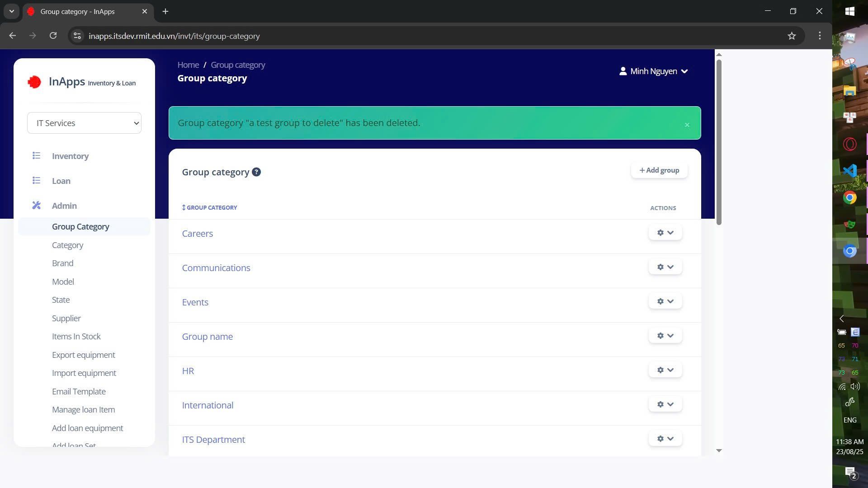Click the site information icon in address bar

click(x=77, y=36)
